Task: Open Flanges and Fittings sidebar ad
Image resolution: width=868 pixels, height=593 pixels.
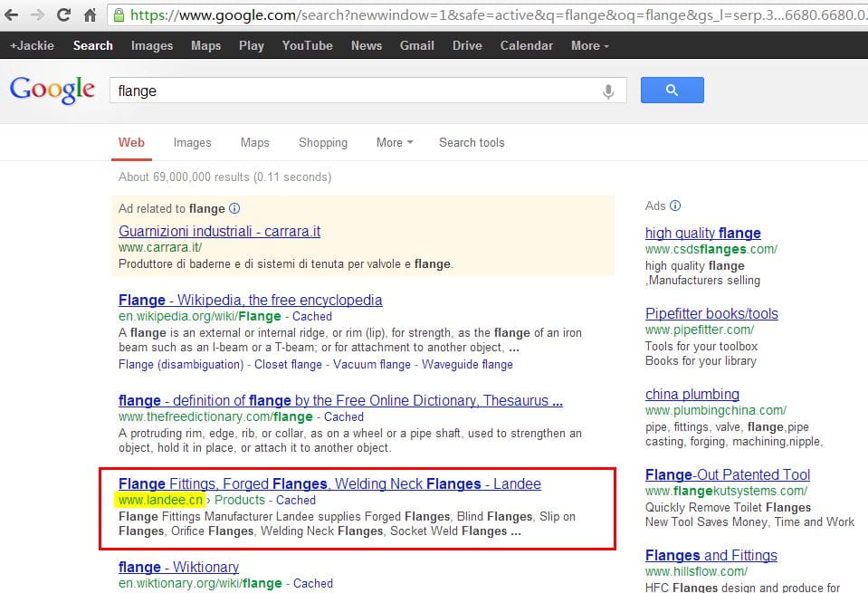Action: (711, 555)
